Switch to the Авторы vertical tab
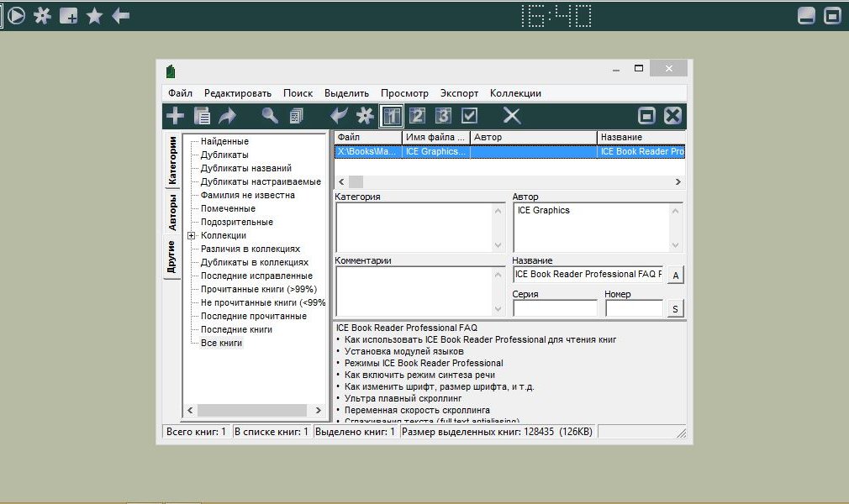 click(172, 213)
